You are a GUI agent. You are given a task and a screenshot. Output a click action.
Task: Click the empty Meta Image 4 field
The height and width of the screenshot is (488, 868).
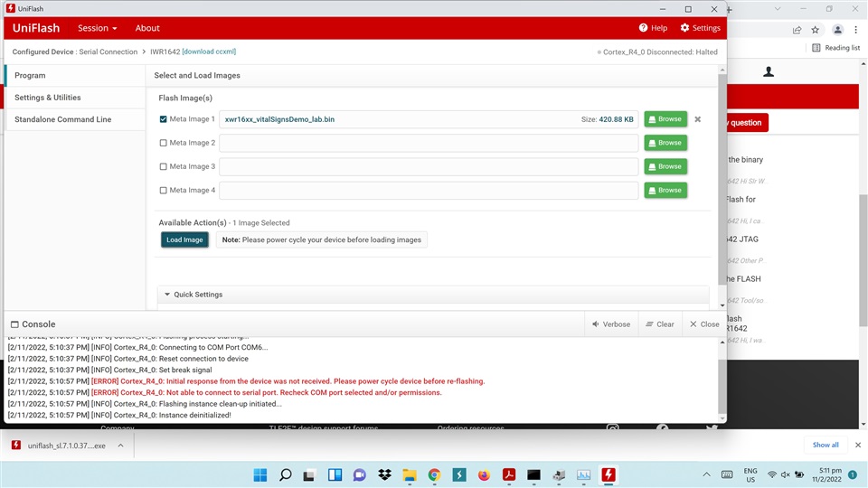(429, 191)
